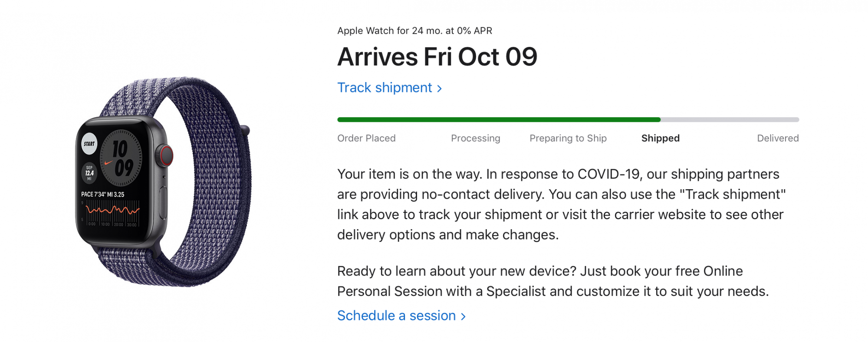Screen dimensions: 868x342
Task: Select the Delivered status label
Action: [778, 138]
